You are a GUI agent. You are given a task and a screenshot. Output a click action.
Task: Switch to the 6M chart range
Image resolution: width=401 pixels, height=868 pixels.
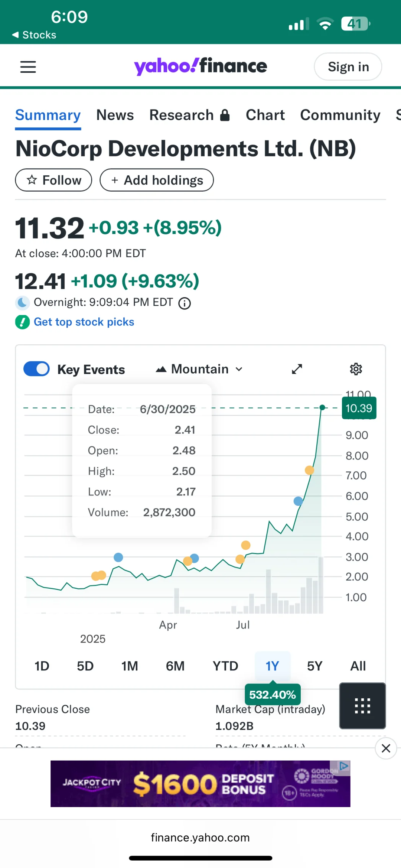point(175,666)
